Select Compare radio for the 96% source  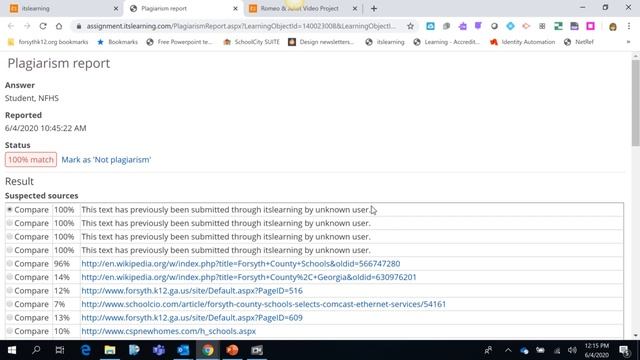click(x=9, y=263)
